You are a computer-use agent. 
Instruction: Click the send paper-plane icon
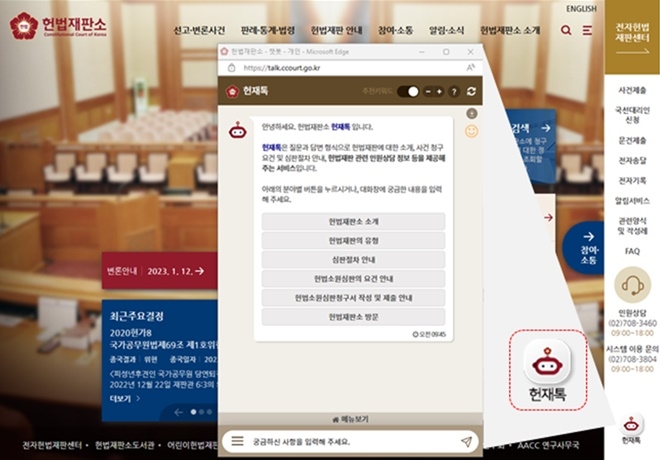(x=466, y=441)
